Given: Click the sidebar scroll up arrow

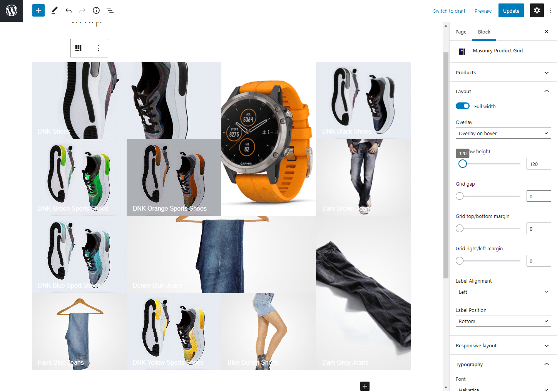Looking at the screenshot, I should 446,26.
